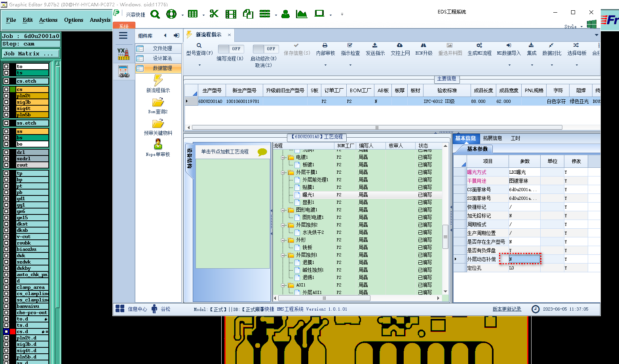Click the film strip icon in quick toolbar
This screenshot has width=619, height=364.
(x=231, y=14)
